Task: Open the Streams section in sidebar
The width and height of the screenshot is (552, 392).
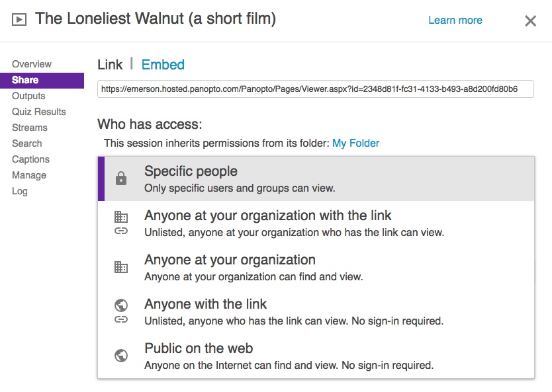Action: click(30, 128)
